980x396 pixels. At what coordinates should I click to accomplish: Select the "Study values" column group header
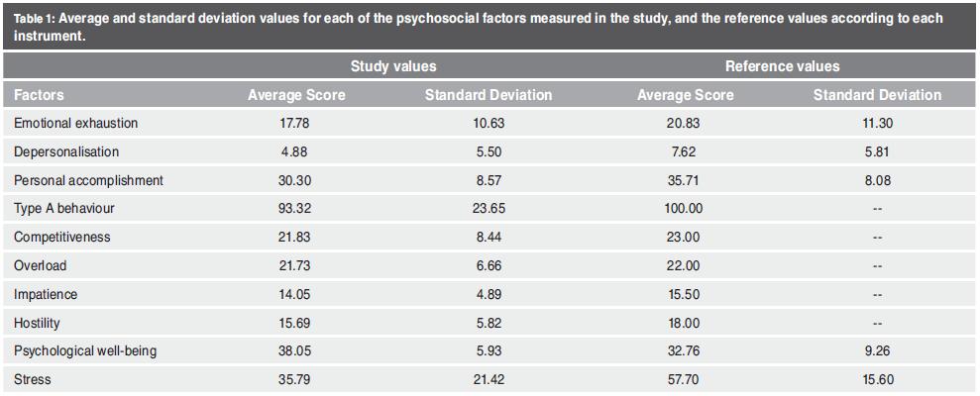(393, 66)
